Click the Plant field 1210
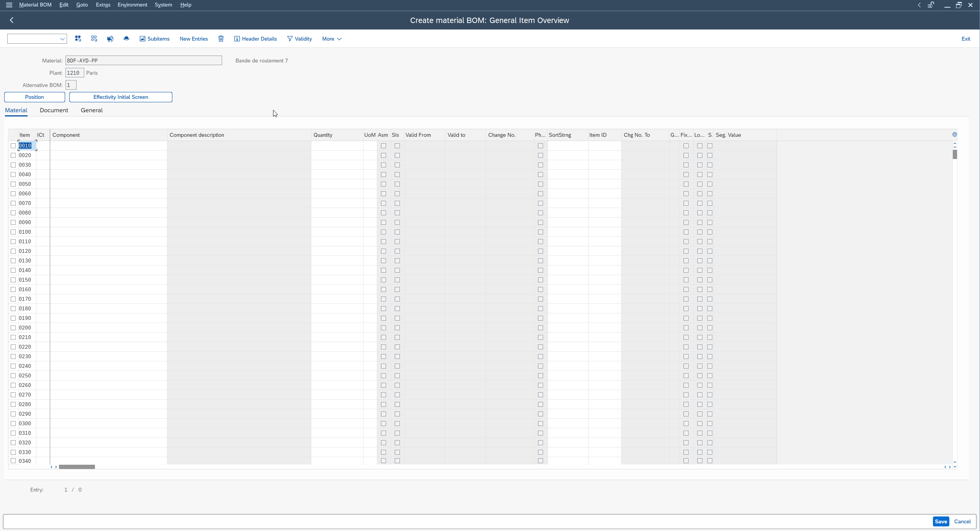The width and height of the screenshot is (980, 531). pyautogui.click(x=75, y=73)
